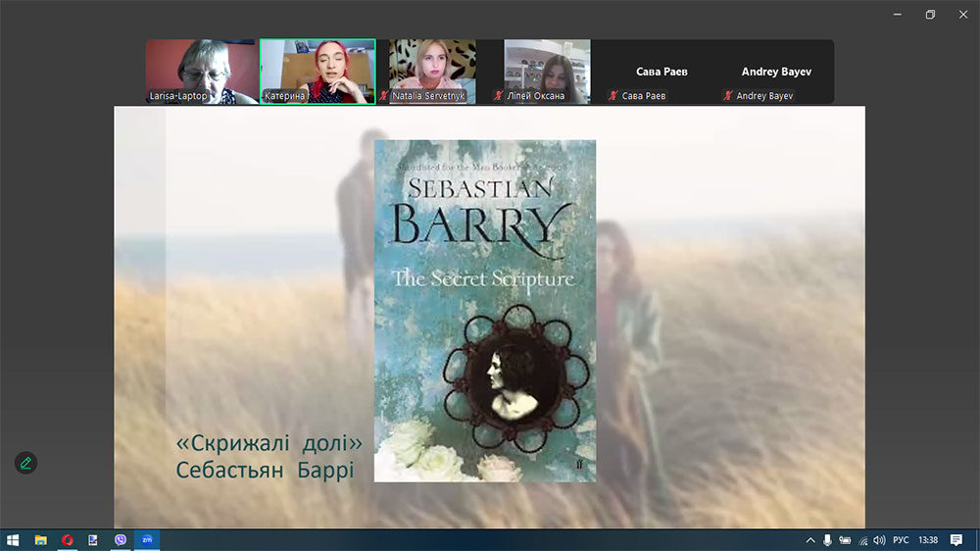
Task: Click the green annotate pencil icon
Action: coord(25,463)
